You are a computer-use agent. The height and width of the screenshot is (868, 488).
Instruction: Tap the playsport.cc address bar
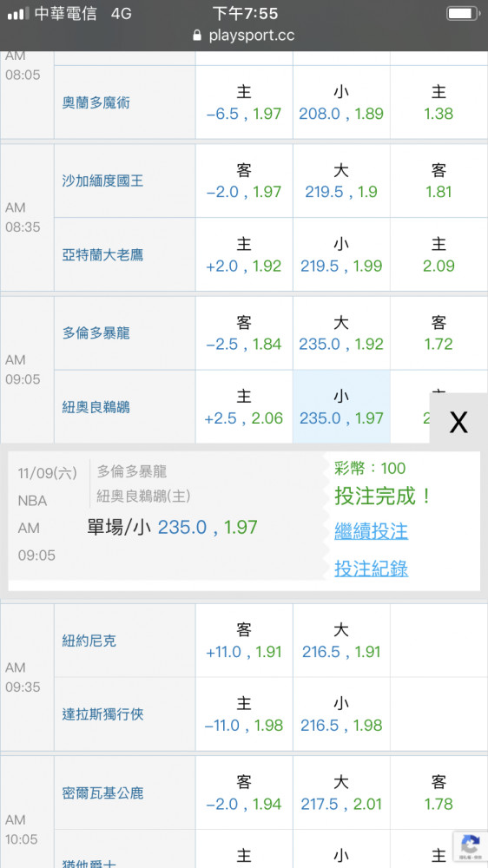click(244, 36)
